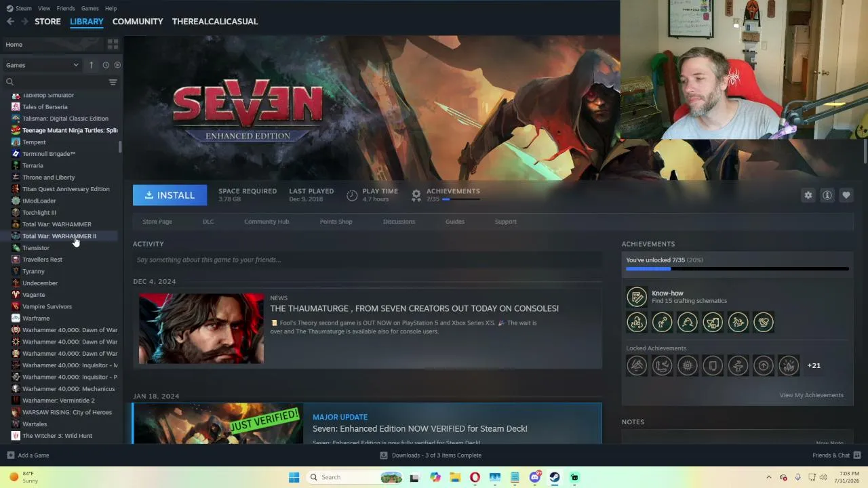Click the Windows taskbar Search box
868x488 pixels.
click(x=354, y=477)
